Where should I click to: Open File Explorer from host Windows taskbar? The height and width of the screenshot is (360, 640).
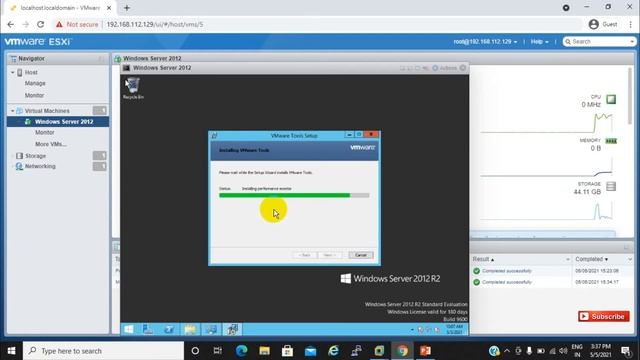[264, 351]
